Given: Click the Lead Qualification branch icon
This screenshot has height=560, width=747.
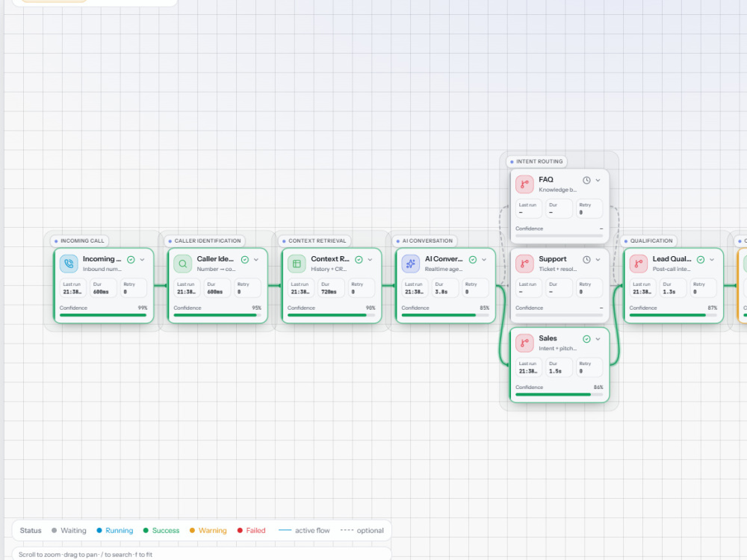Looking at the screenshot, I should [639, 264].
